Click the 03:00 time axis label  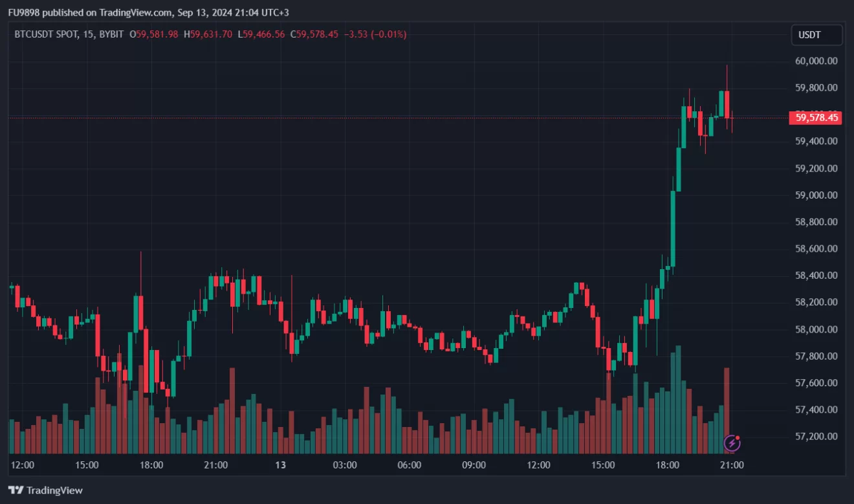pyautogui.click(x=344, y=465)
